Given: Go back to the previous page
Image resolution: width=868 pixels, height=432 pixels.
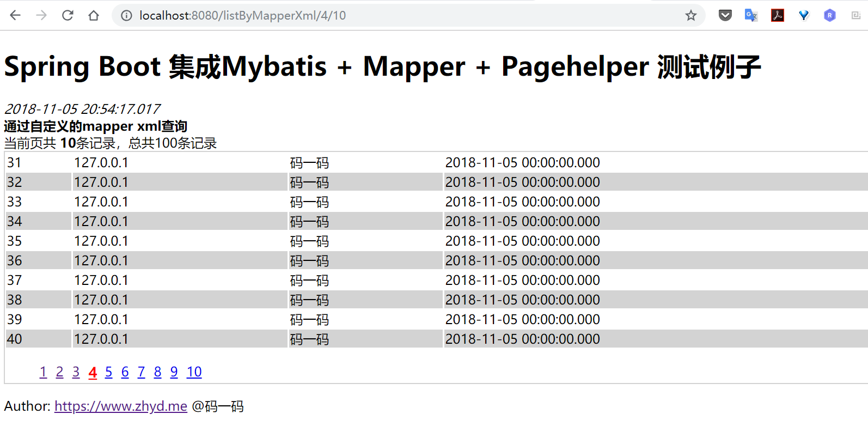Looking at the screenshot, I should coord(15,15).
